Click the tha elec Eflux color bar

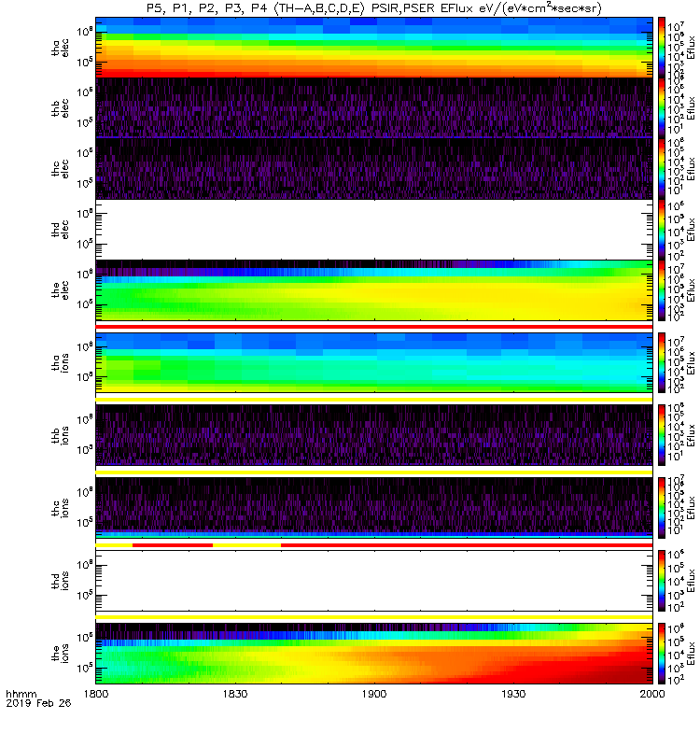[662, 48]
